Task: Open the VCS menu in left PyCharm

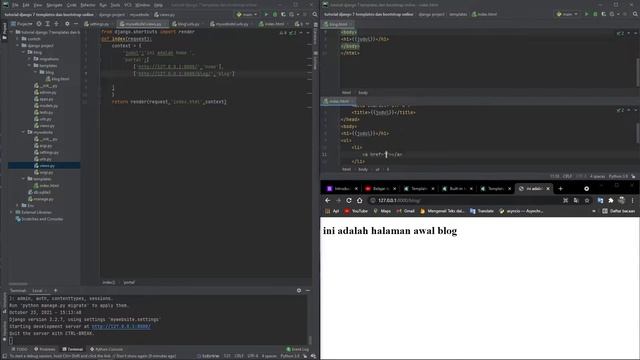Action: pyautogui.click(x=128, y=5)
